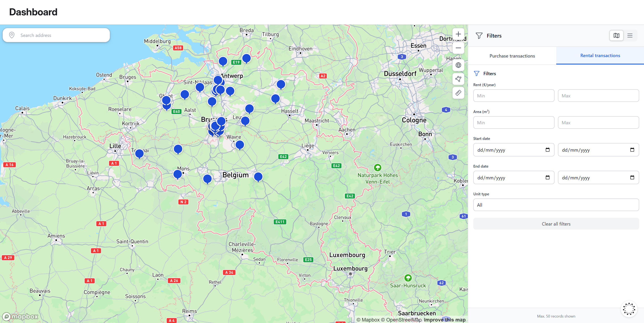Click the Area Min input field
The height and width of the screenshot is (323, 644).
514,122
